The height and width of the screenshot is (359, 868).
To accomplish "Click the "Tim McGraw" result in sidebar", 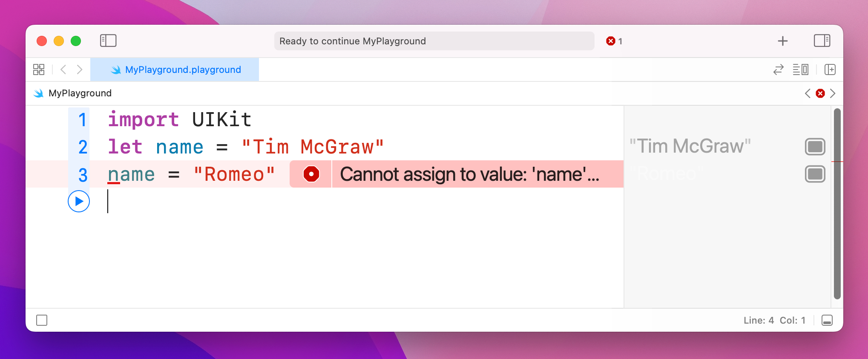I will [x=690, y=146].
